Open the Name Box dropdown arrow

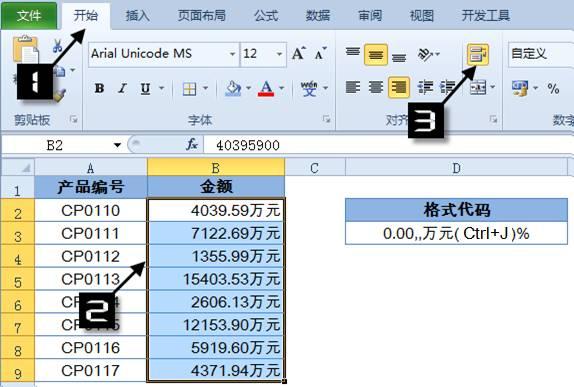(x=117, y=145)
